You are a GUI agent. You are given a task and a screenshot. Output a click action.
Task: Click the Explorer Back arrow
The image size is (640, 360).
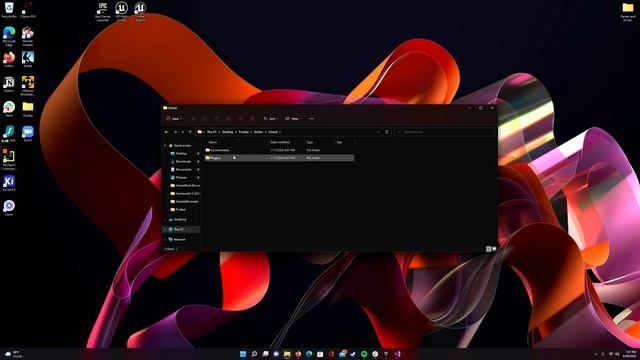[x=167, y=132]
